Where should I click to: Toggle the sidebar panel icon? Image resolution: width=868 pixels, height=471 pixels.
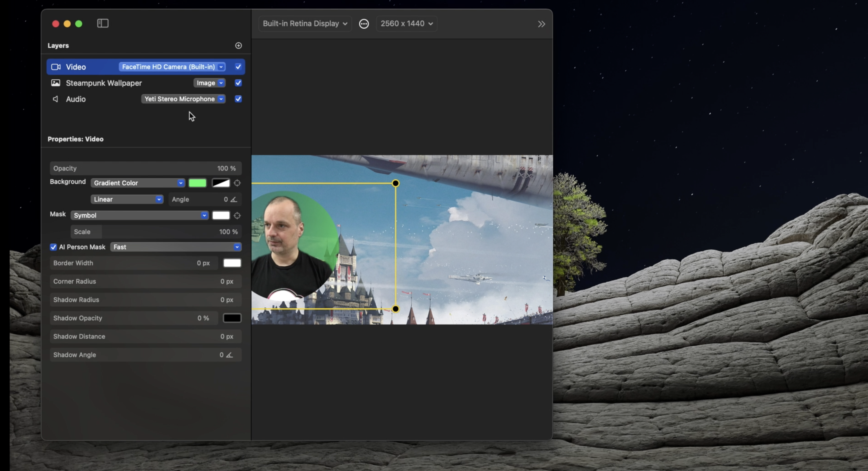click(x=103, y=23)
